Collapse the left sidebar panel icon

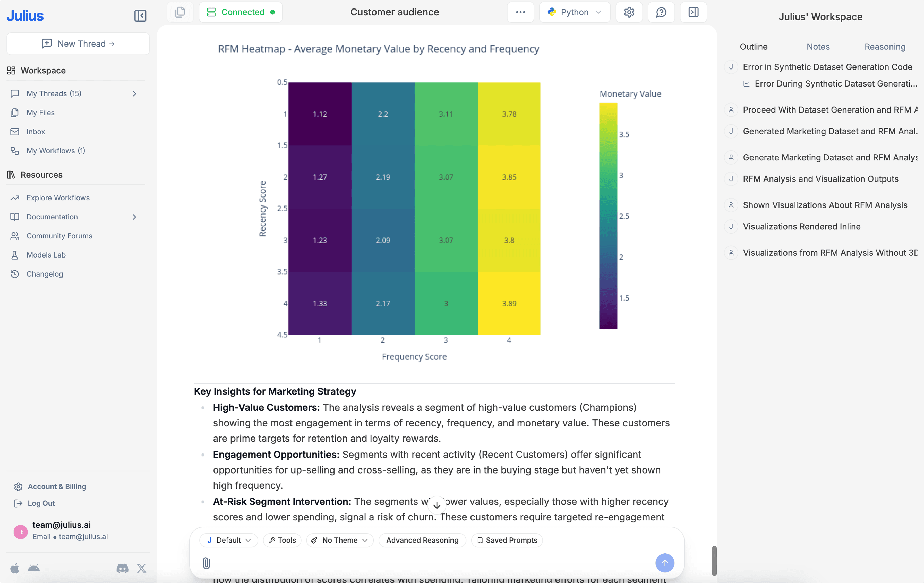click(x=140, y=16)
